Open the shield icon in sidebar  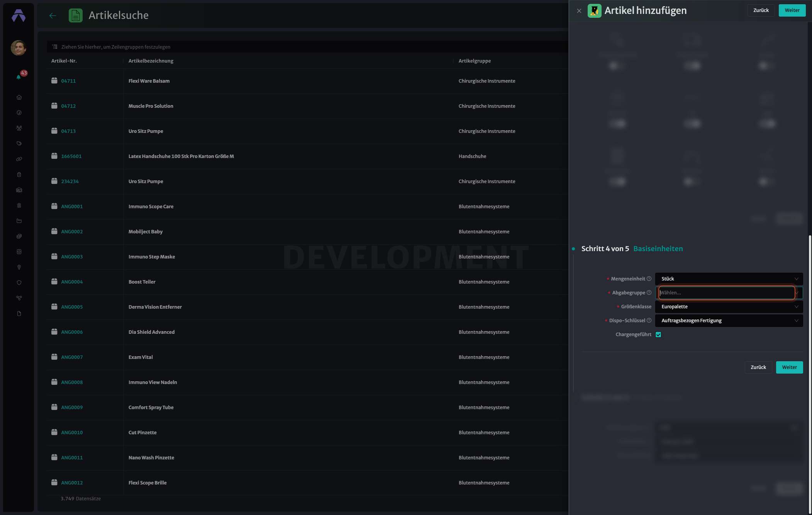pyautogui.click(x=19, y=283)
